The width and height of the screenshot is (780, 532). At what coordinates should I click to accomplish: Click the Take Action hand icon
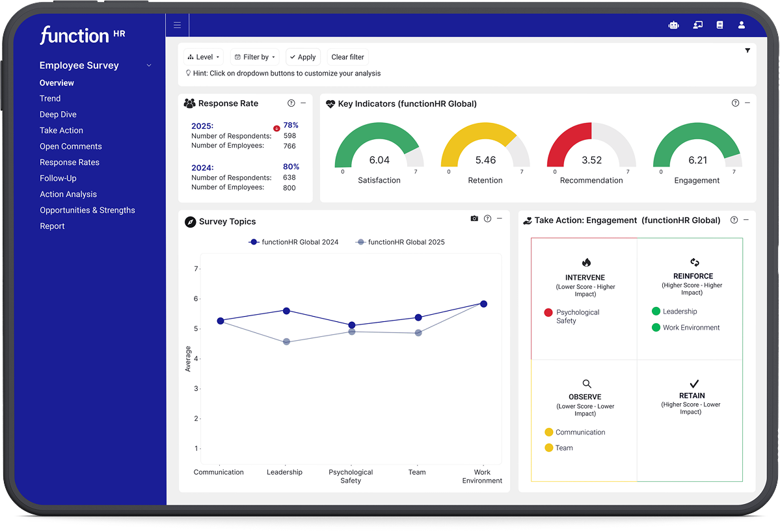coord(528,220)
